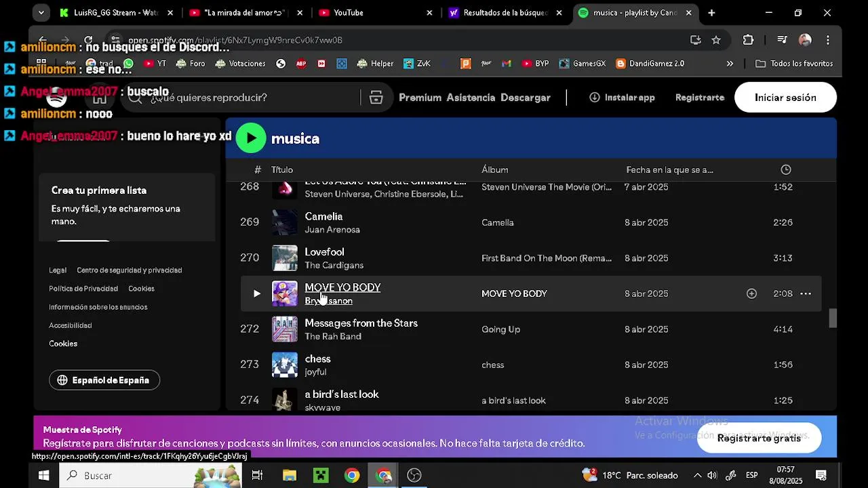Image resolution: width=868 pixels, height=488 pixels.
Task: Open a new browser tab
Action: (x=711, y=12)
